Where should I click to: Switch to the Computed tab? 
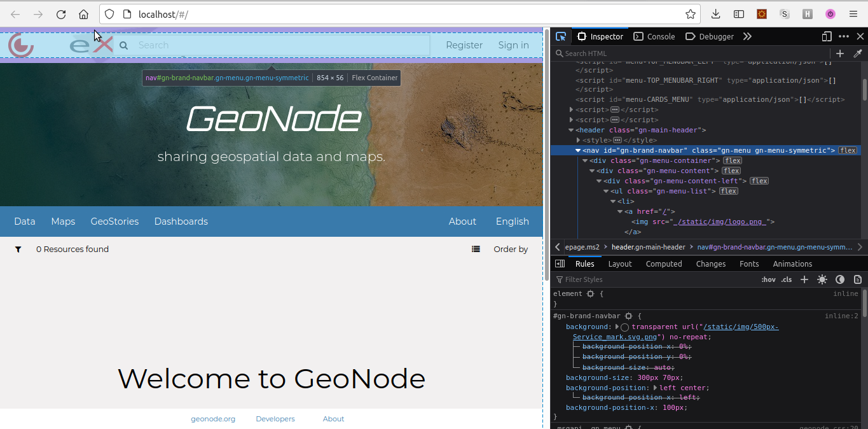coord(663,264)
